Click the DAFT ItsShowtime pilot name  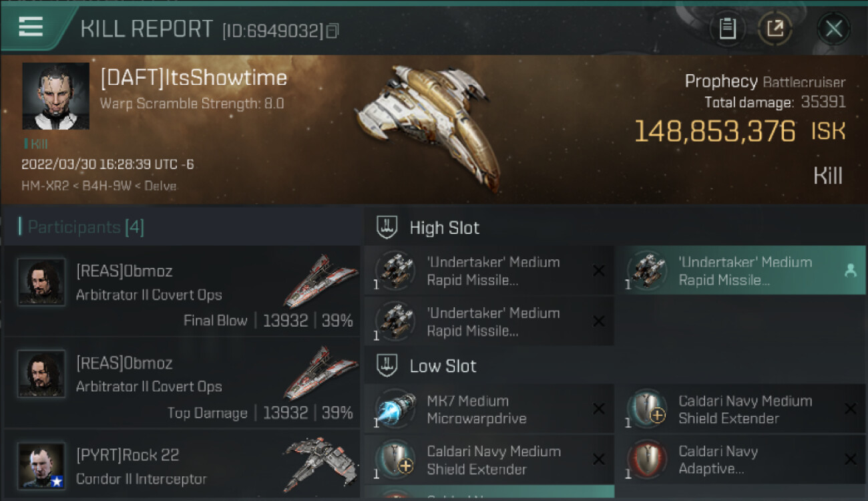tap(194, 78)
